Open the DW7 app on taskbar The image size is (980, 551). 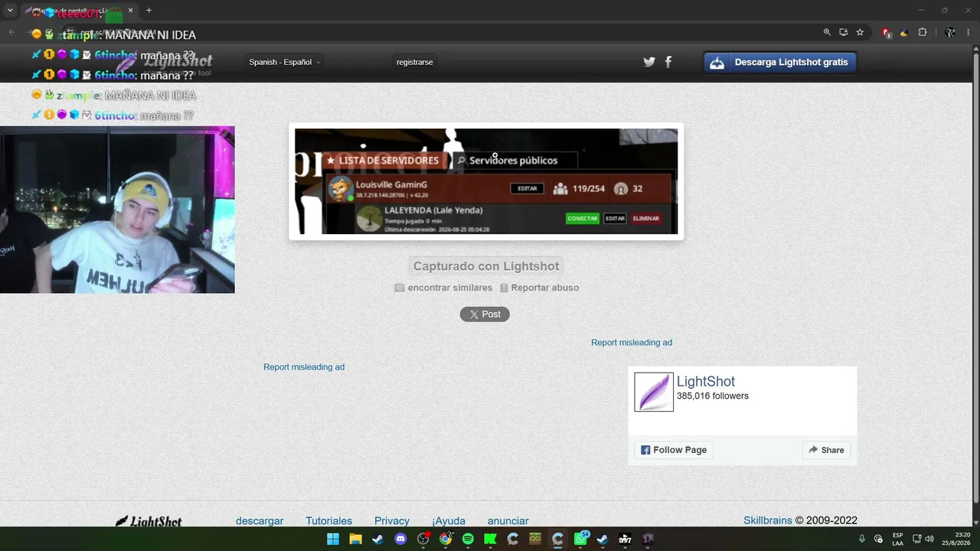coord(626,539)
